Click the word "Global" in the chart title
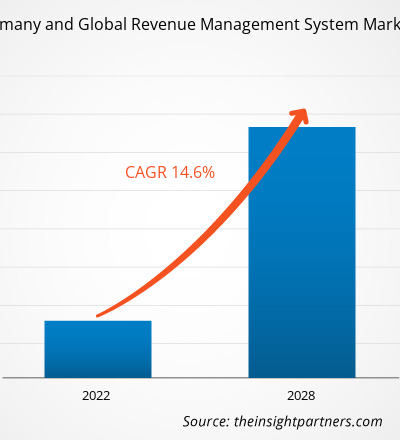 pyautogui.click(x=102, y=24)
